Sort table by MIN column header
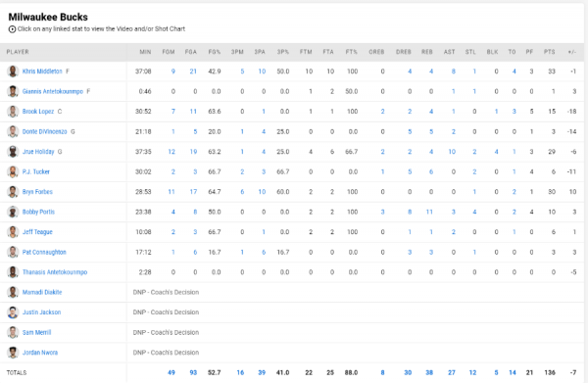 click(x=145, y=52)
